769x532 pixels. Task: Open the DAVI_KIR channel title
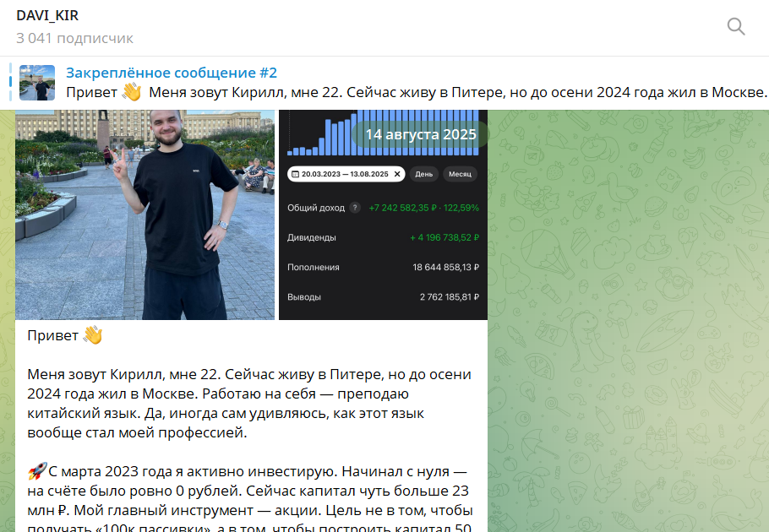pyautogui.click(x=47, y=16)
